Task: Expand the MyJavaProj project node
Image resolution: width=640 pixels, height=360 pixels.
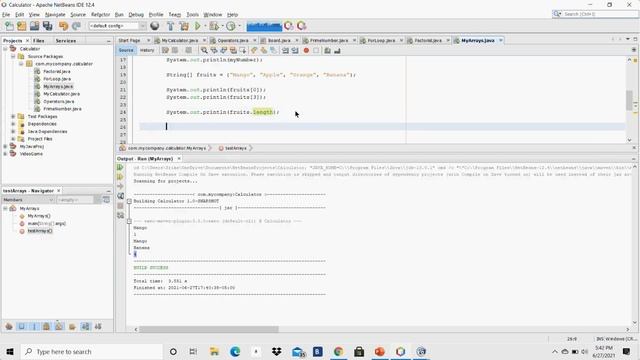Action: pyautogui.click(x=5, y=146)
